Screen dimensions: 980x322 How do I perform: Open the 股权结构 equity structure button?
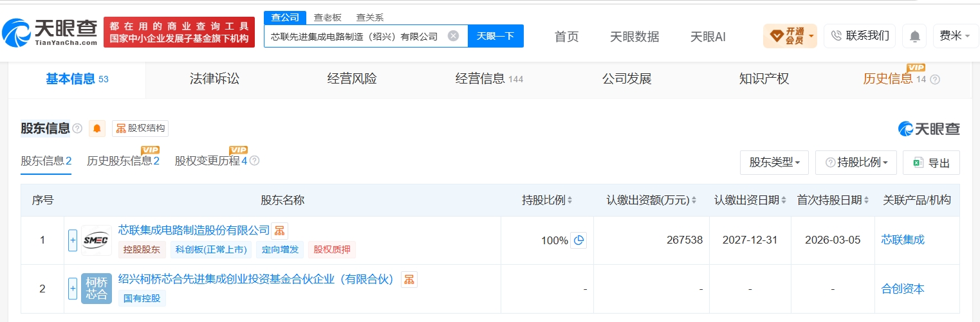coord(140,129)
